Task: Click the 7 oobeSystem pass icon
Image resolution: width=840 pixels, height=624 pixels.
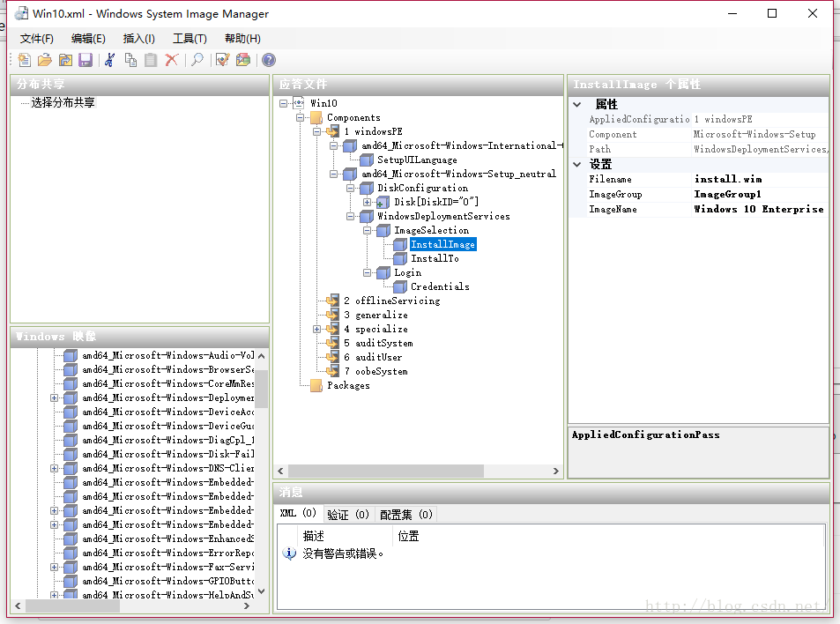Action: click(332, 371)
